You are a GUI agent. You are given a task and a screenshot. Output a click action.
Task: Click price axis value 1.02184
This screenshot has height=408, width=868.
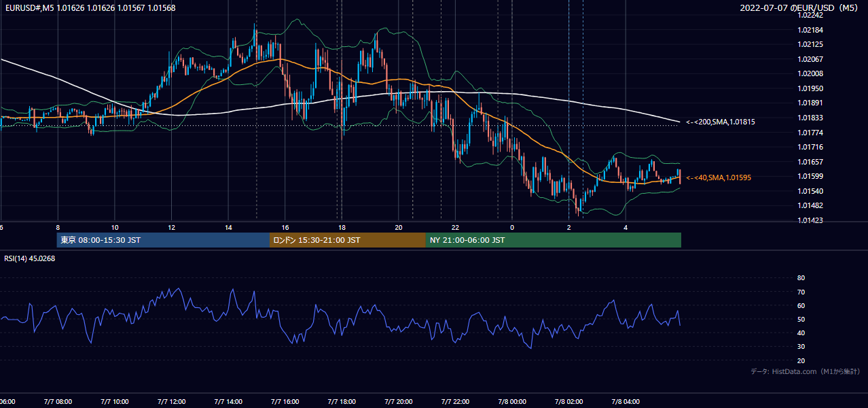[x=811, y=30]
